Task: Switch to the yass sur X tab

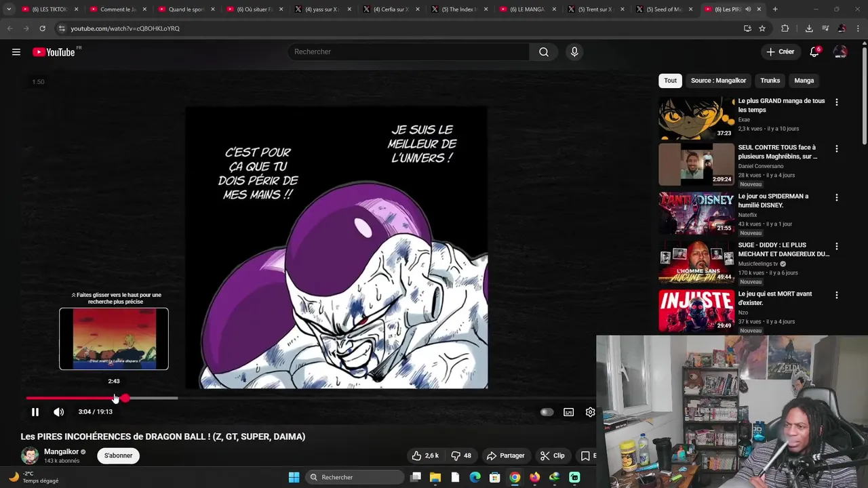Action: pyautogui.click(x=321, y=9)
